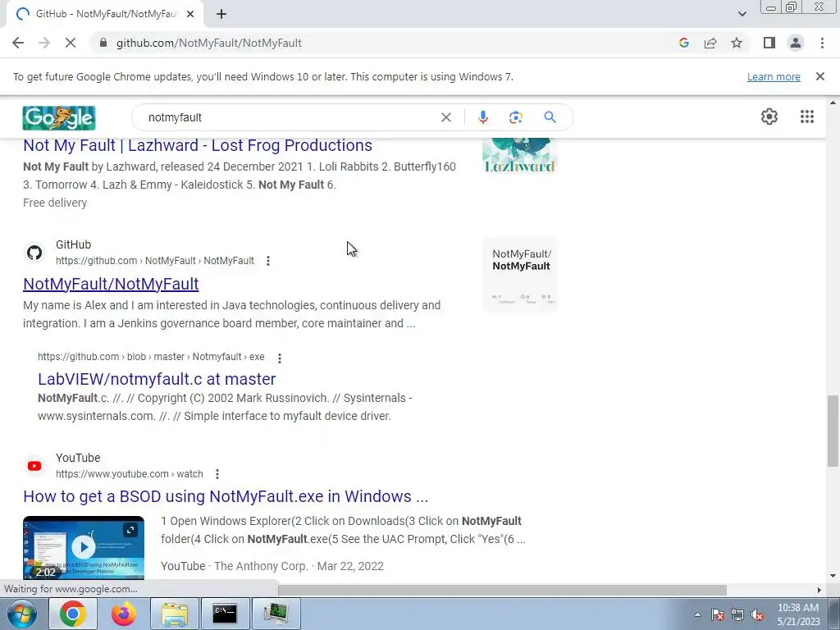This screenshot has height=630, width=840.
Task: Open the Windows Start menu
Action: pyautogui.click(x=22, y=614)
